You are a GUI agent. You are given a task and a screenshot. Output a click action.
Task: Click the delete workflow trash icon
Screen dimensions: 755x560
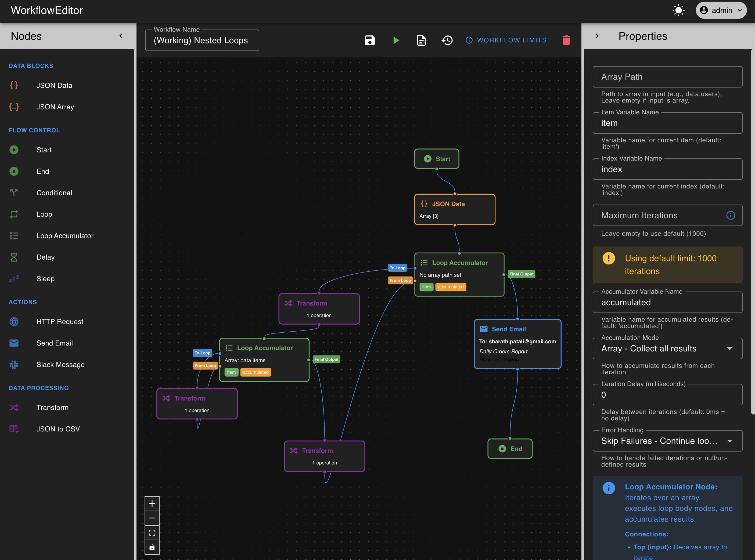(x=566, y=40)
